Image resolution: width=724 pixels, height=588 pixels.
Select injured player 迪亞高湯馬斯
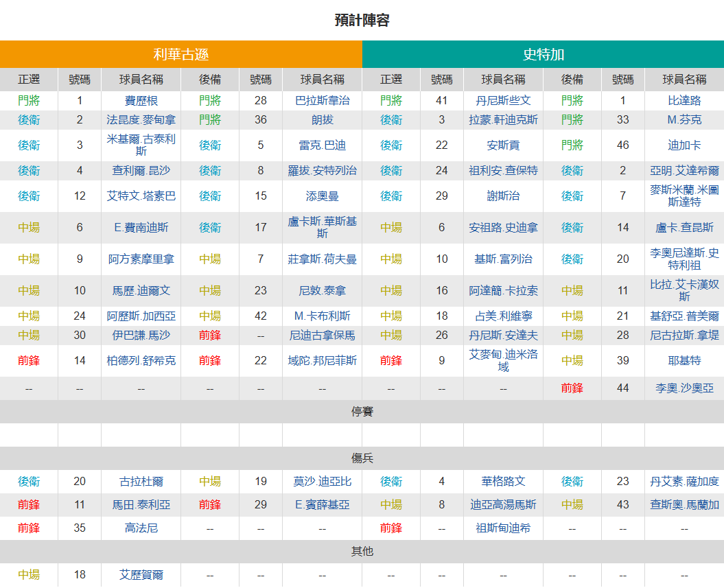(x=503, y=505)
